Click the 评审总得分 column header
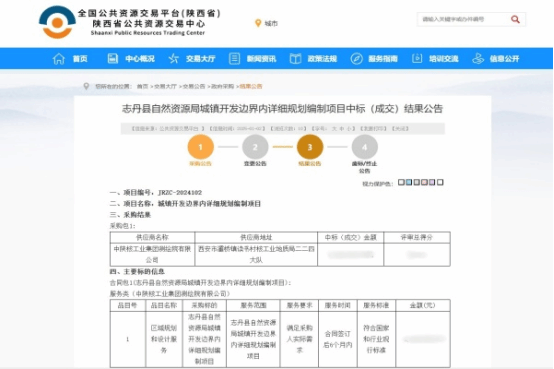The image size is (554, 369). (417, 237)
